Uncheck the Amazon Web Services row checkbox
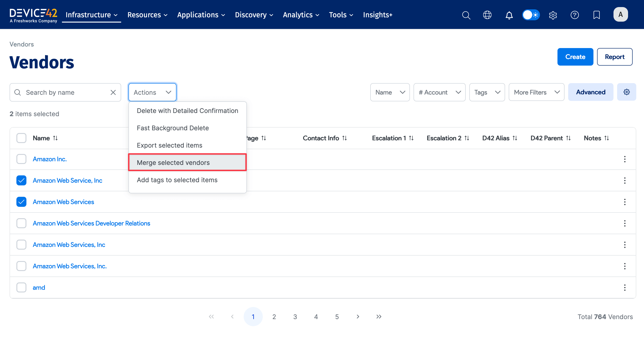This screenshot has width=644, height=338. [21, 202]
